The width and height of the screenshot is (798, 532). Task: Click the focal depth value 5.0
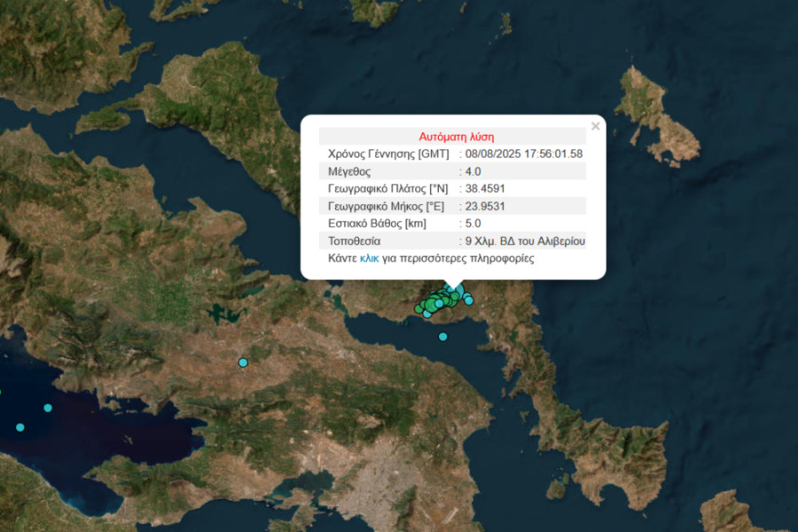click(x=473, y=223)
